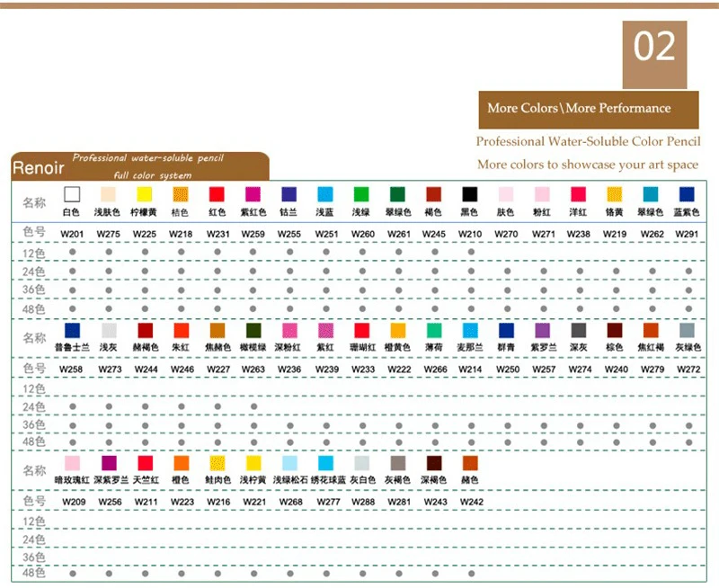Click the grey-green swatch above W272

click(687, 330)
